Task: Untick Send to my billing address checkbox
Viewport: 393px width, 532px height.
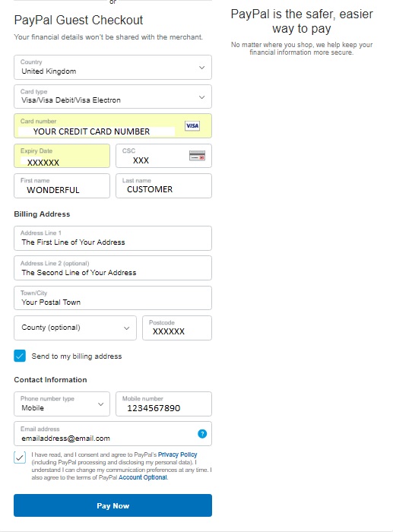Action: (x=20, y=356)
